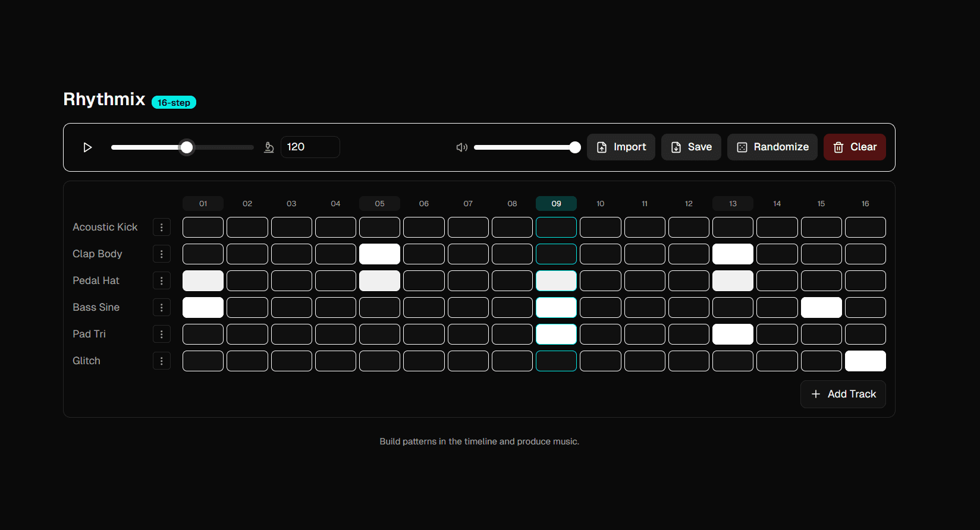Click the 16-step badge
The height and width of the screenshot is (530, 980).
point(174,102)
